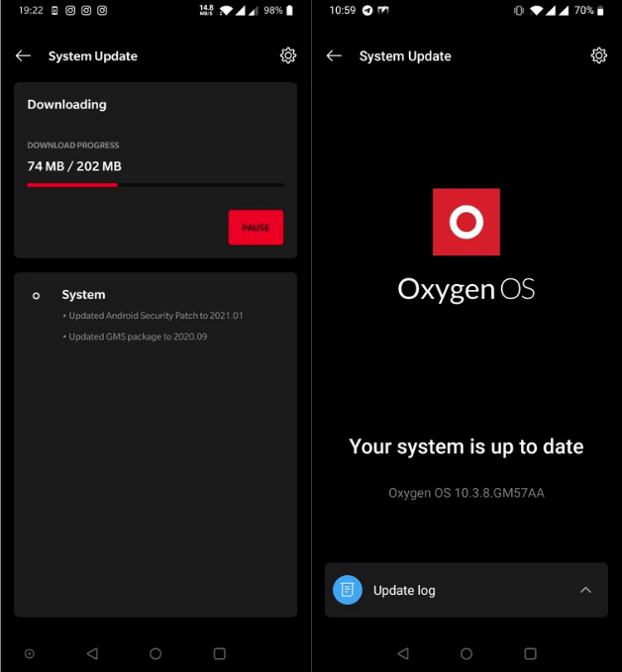Viewport: 622px width, 672px height.
Task: Tap the vibrate mode icon in right status bar
Action: pos(519,10)
